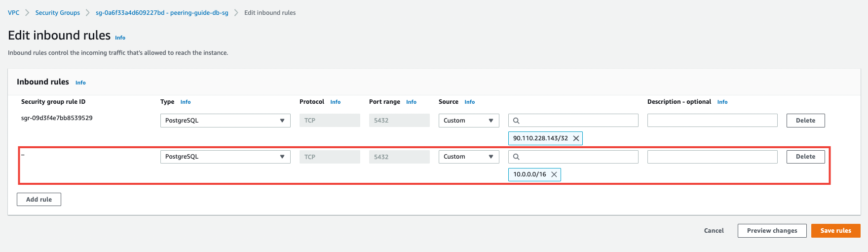
Task: Open the Custom source dropdown in the new rule row
Action: [x=469, y=157]
